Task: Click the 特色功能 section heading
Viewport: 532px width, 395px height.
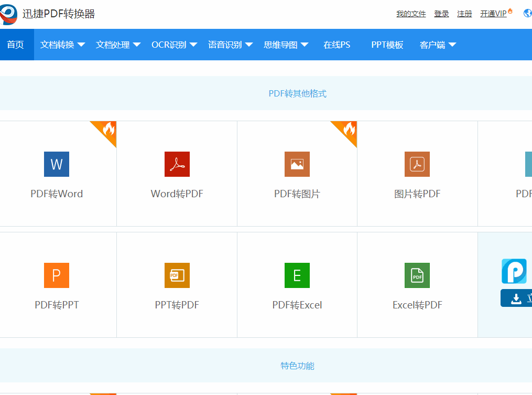Action: pos(298,366)
